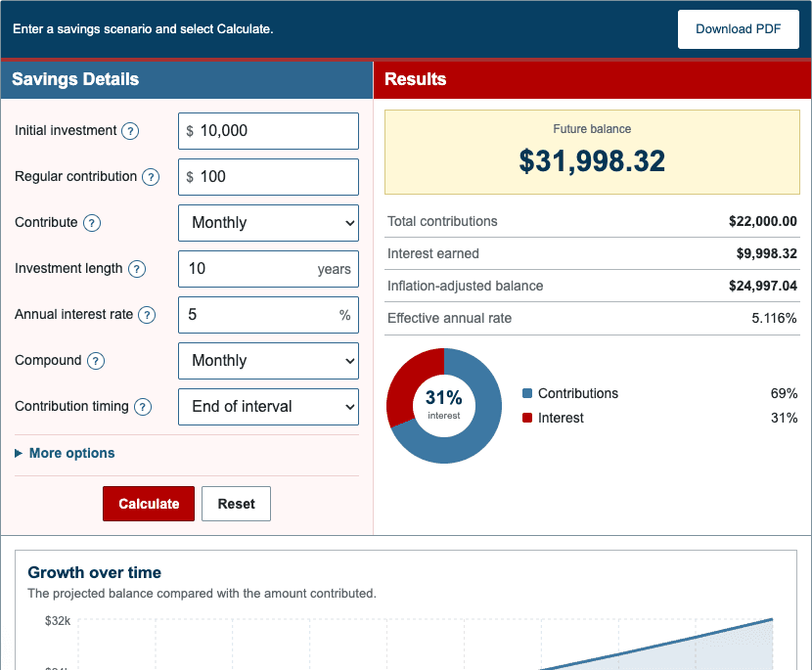Click the Growth over time heading
812x670 pixels.
[94, 572]
